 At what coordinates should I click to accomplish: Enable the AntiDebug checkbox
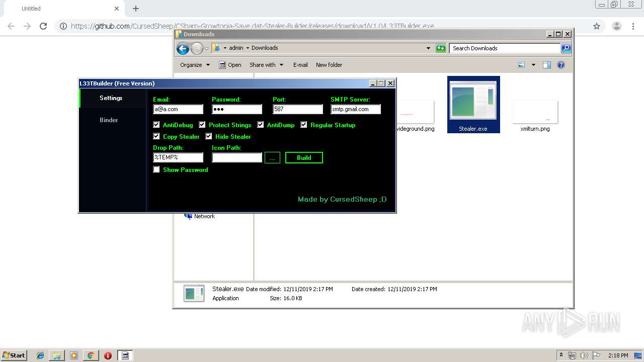tap(156, 125)
